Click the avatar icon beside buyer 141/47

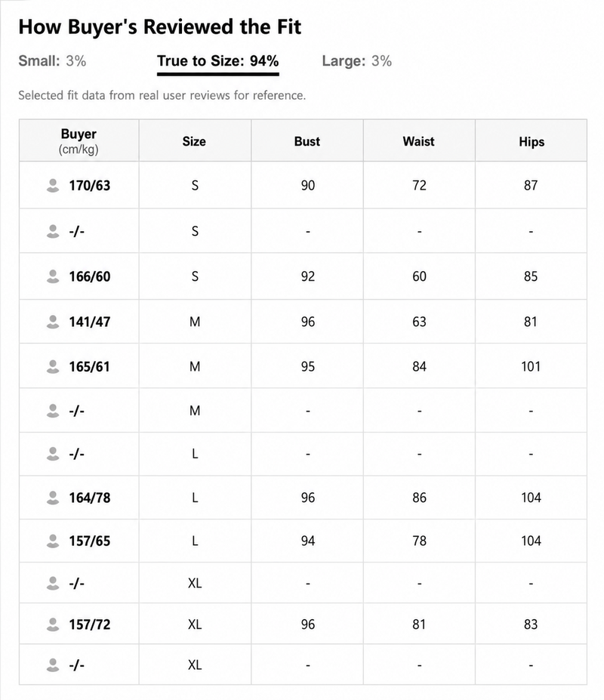pyautogui.click(x=53, y=322)
